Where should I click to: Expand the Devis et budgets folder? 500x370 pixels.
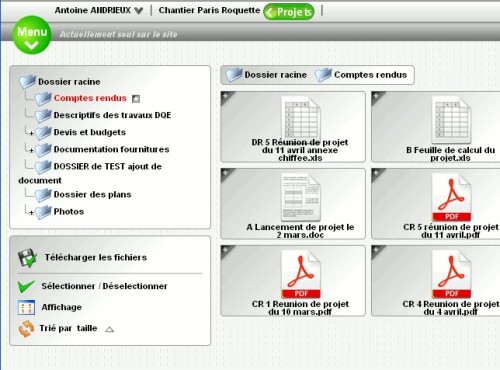[31, 133]
